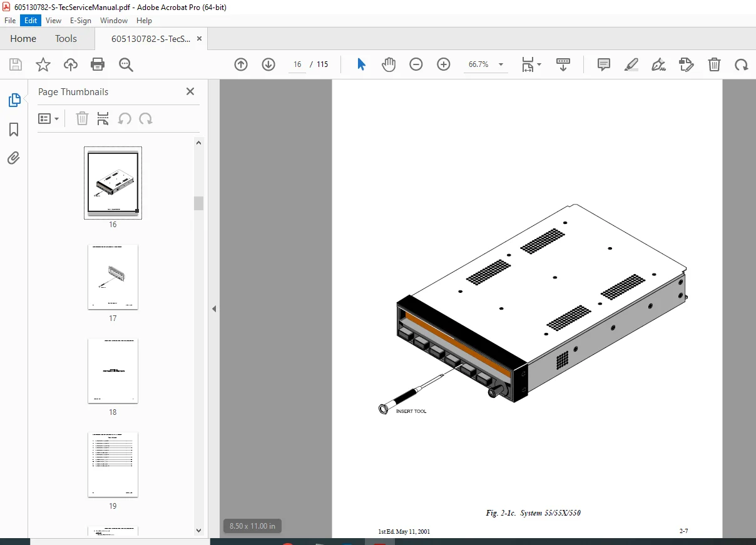Image resolution: width=756 pixels, height=545 pixels.
Task: Click thumbnails scrollbar up arrow
Action: click(199, 143)
